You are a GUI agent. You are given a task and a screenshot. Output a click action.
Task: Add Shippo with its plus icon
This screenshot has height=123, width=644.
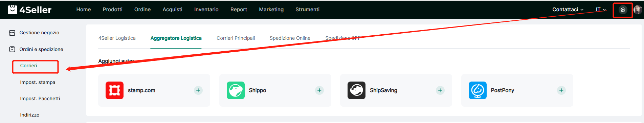click(x=319, y=90)
